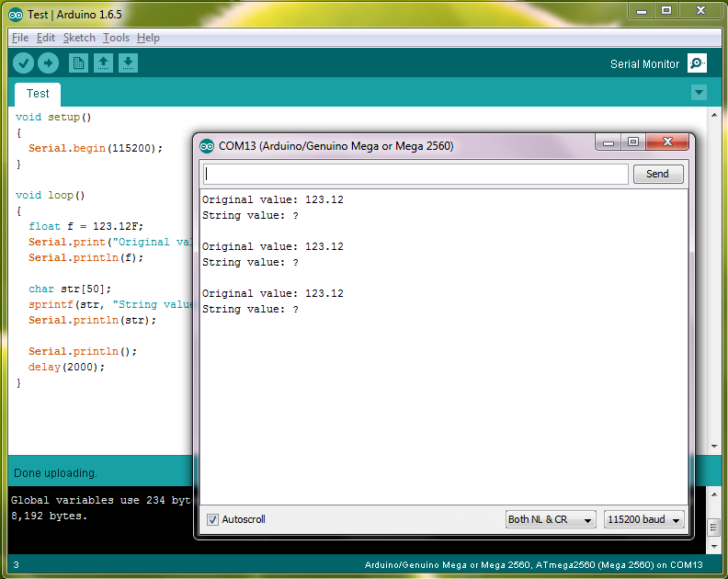The image size is (728, 579).
Task: Open the File menu
Action: pyautogui.click(x=20, y=38)
